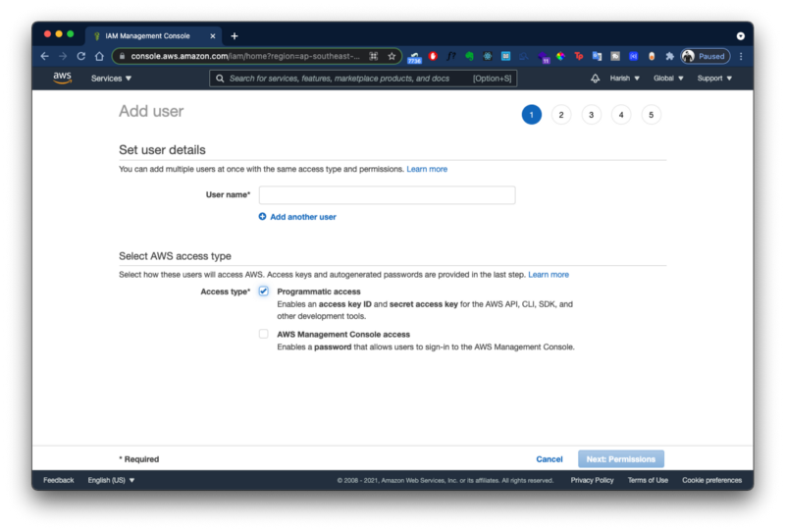Reload the page with the refresh icon
The width and height of the screenshot is (785, 532).
pos(81,56)
